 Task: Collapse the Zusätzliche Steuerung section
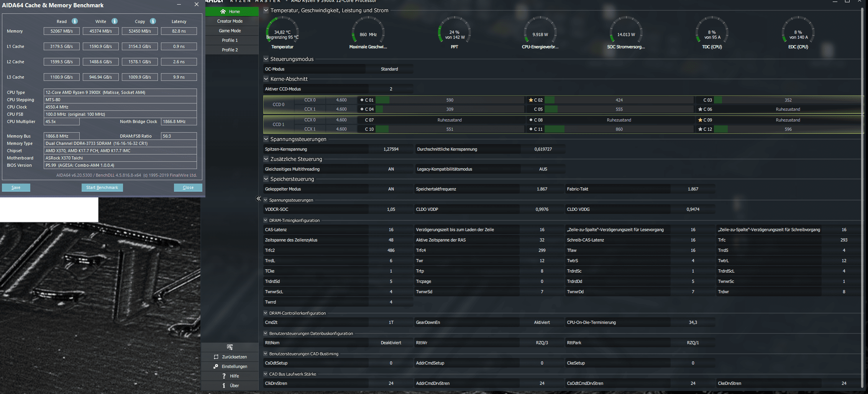click(266, 159)
